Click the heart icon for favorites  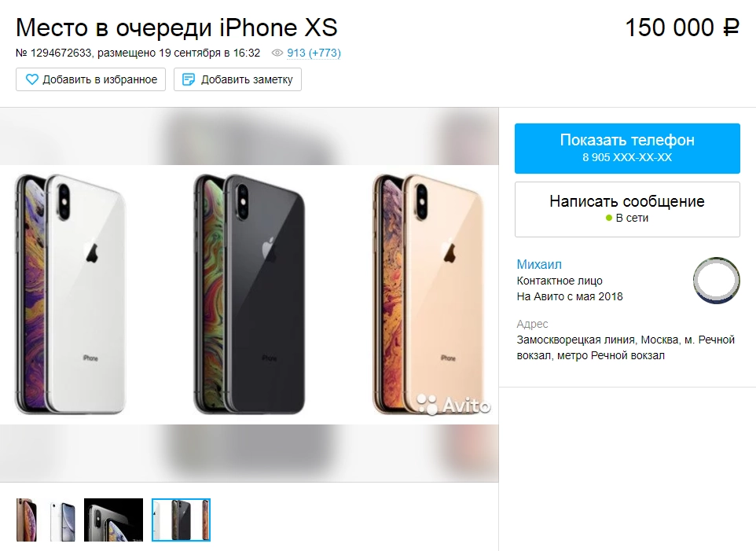(31, 79)
